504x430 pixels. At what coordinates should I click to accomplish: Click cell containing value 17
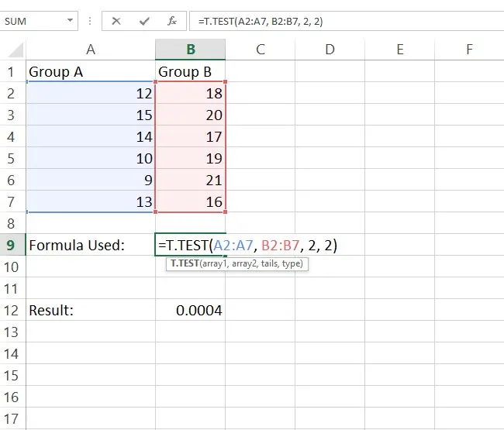(x=191, y=136)
